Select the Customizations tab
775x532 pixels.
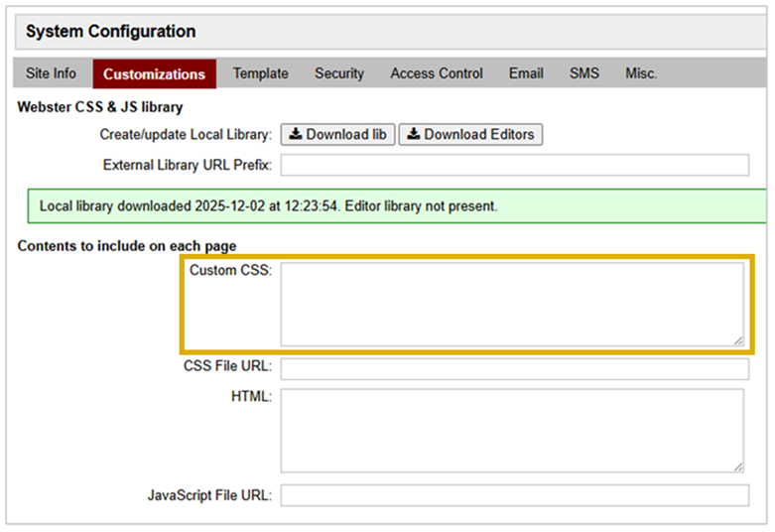pos(154,74)
